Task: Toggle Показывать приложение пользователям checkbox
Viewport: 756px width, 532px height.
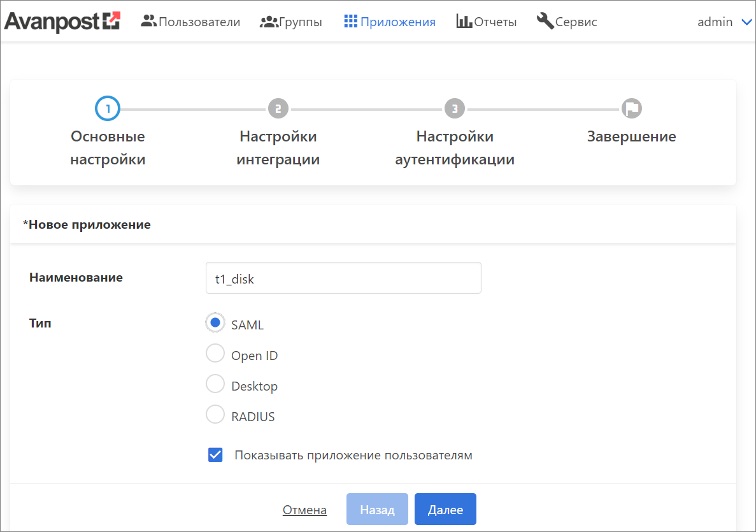Action: pos(215,455)
